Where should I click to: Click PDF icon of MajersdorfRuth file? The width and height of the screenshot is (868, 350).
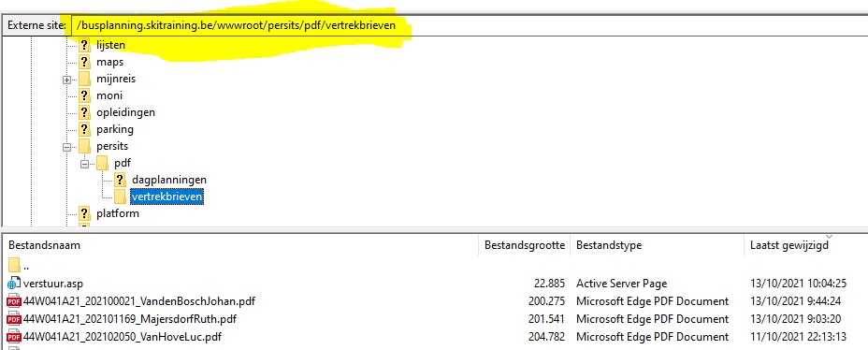(14, 319)
